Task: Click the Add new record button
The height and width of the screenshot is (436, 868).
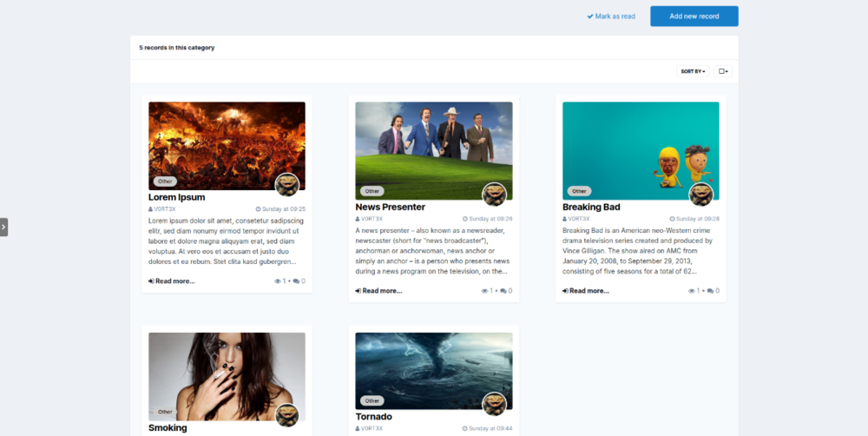Action: [694, 16]
